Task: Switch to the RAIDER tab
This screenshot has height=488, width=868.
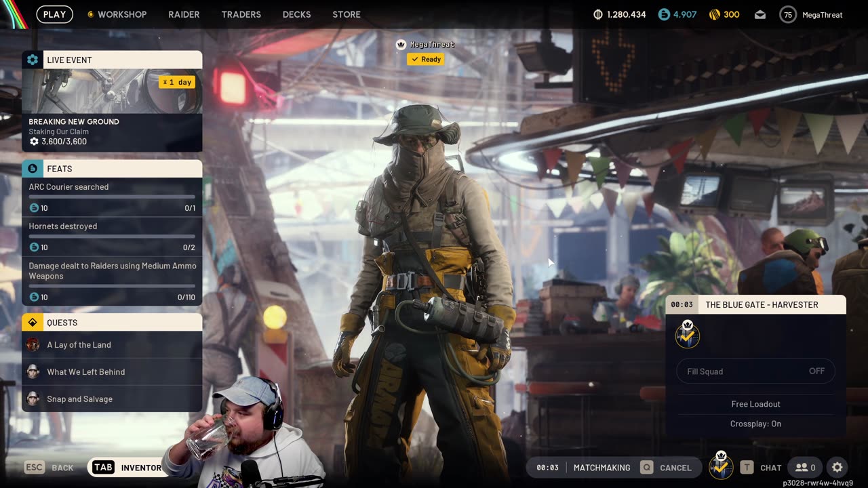Action: click(x=184, y=14)
